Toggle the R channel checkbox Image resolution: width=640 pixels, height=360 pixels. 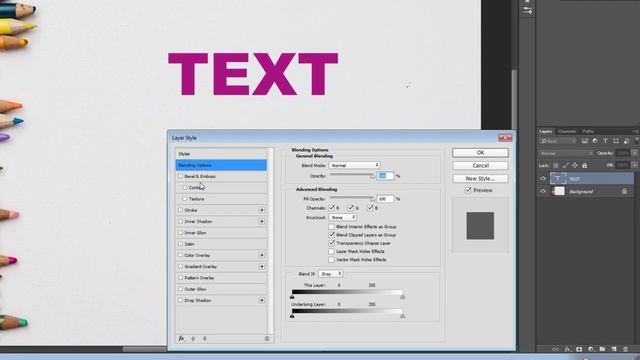(331, 208)
